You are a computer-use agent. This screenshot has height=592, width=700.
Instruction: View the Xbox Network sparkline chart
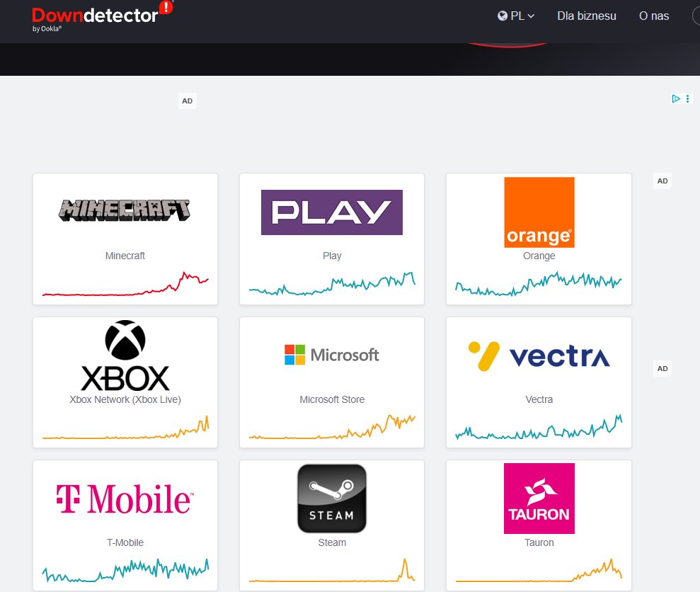pyautogui.click(x=125, y=427)
